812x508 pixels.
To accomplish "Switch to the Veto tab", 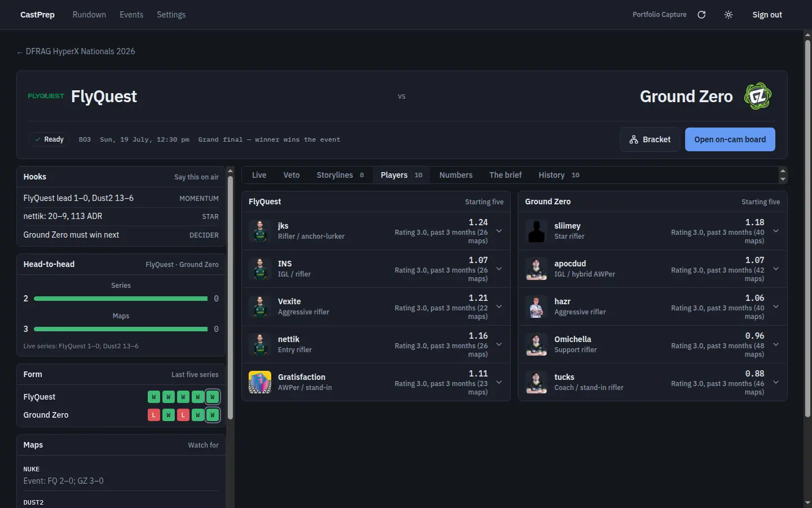I will coord(292,175).
